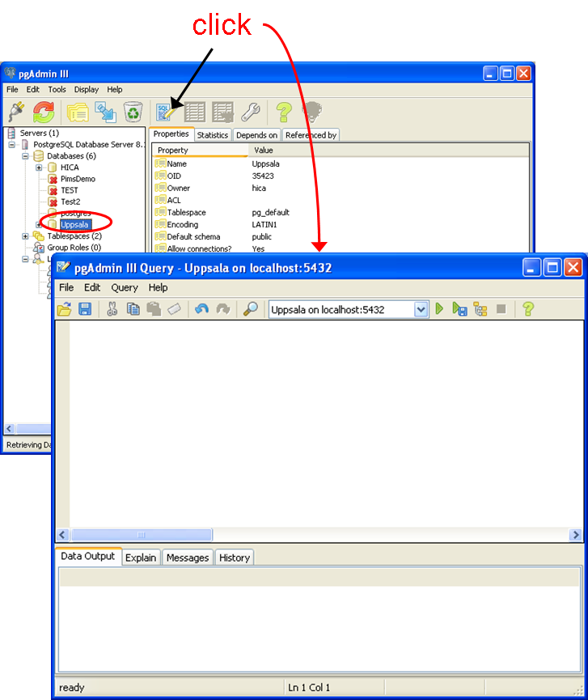
Task: Paste with the clipboard icon
Action: point(154,309)
